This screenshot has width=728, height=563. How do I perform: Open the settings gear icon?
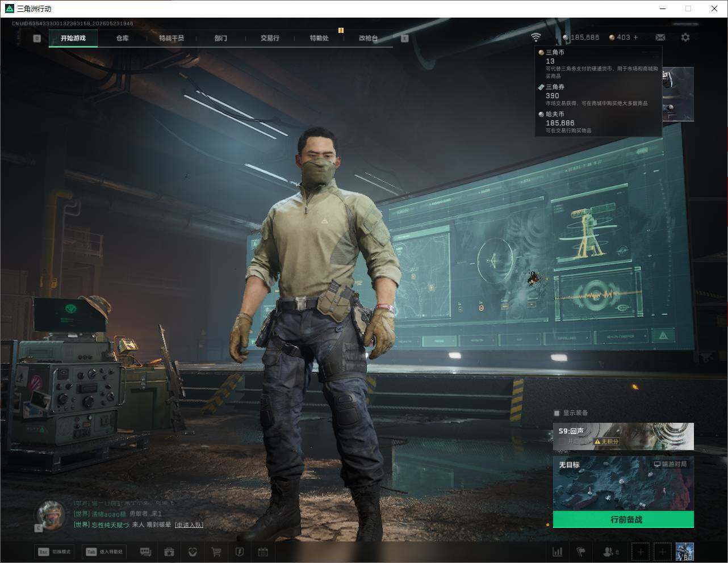pyautogui.click(x=685, y=37)
